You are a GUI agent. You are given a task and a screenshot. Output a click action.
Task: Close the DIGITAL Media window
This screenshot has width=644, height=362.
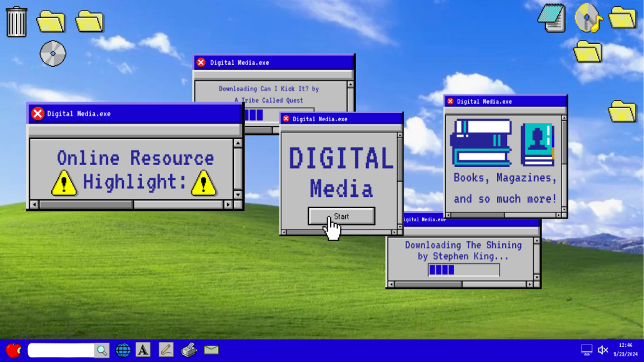click(x=286, y=119)
